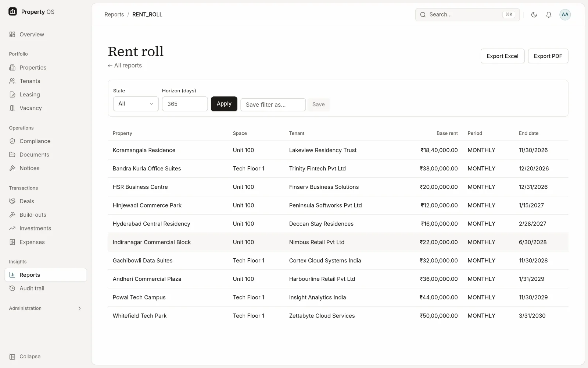Click Trinity Fintech Pvt Ltd tenant

tap(318, 169)
